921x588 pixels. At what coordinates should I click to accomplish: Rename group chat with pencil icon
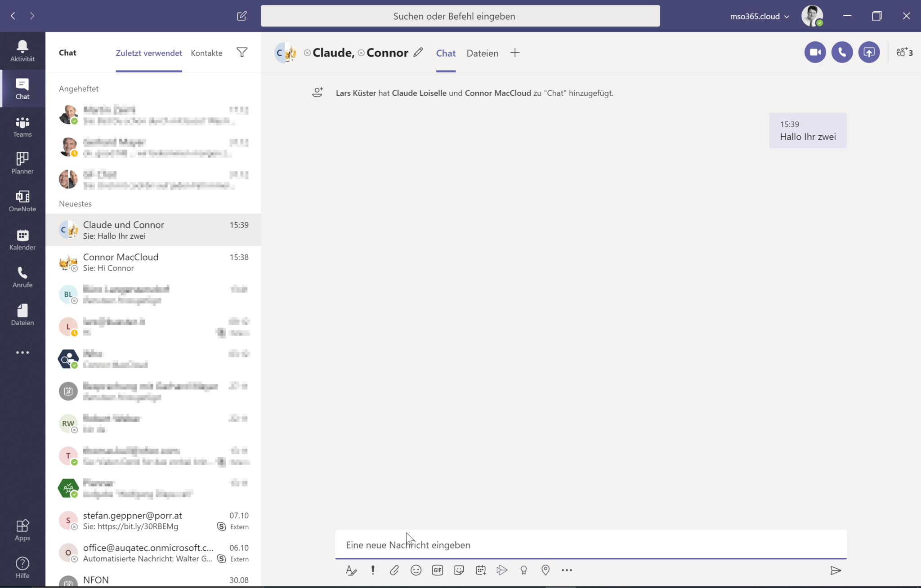(418, 53)
